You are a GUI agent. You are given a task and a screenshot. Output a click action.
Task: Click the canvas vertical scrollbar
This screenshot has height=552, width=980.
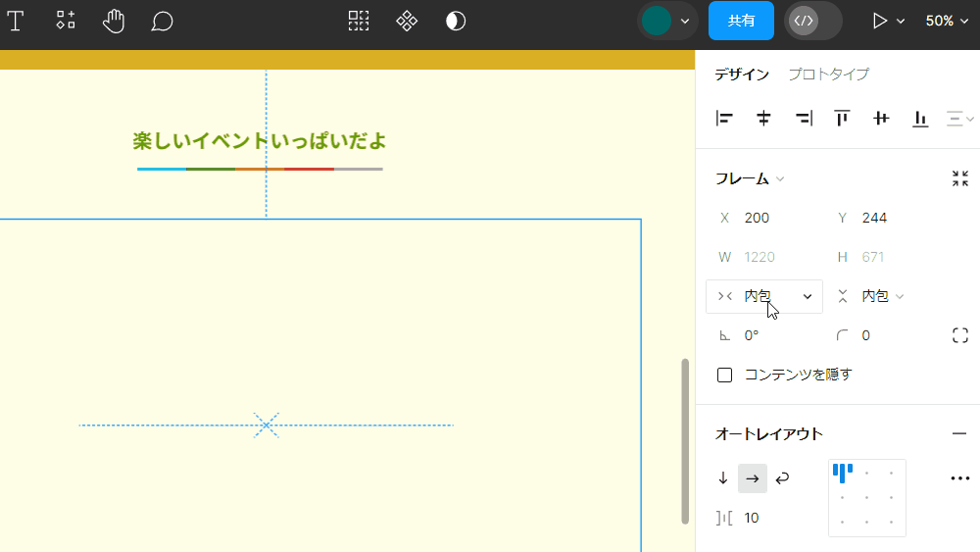pos(685,441)
